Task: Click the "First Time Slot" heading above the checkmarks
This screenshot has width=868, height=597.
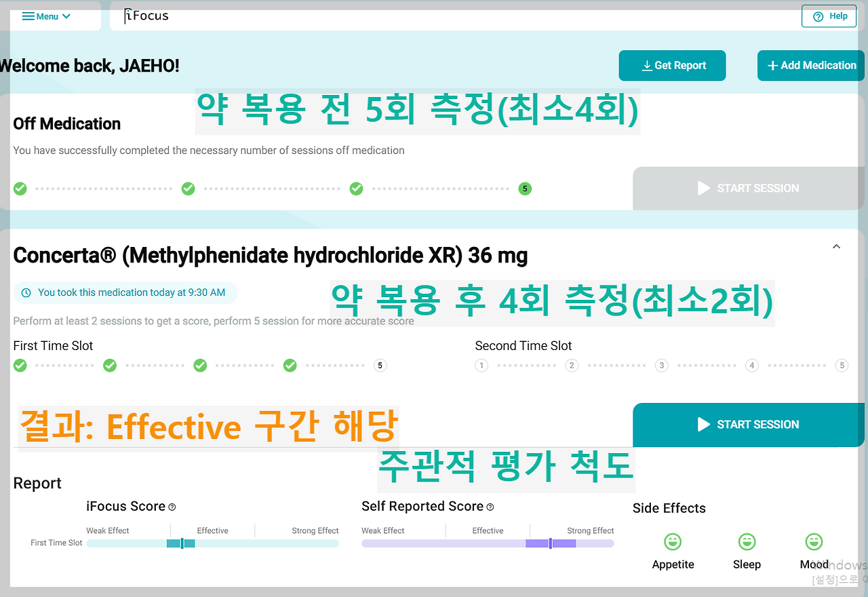Action: pos(54,346)
